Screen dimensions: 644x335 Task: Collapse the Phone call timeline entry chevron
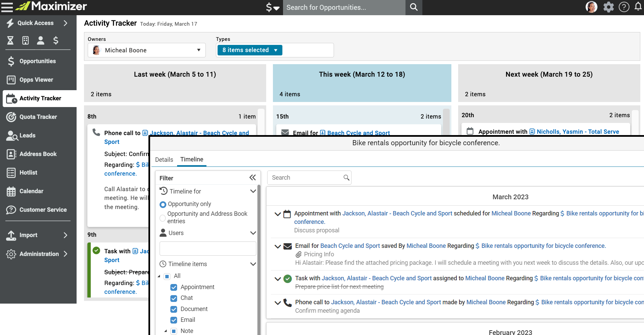(x=278, y=303)
